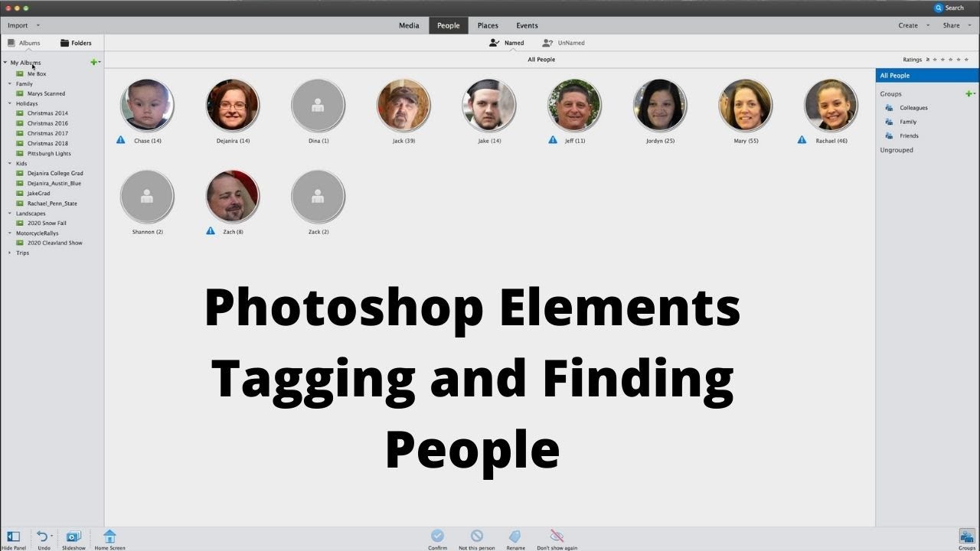
Task: Click the Family group icon
Action: click(889, 122)
